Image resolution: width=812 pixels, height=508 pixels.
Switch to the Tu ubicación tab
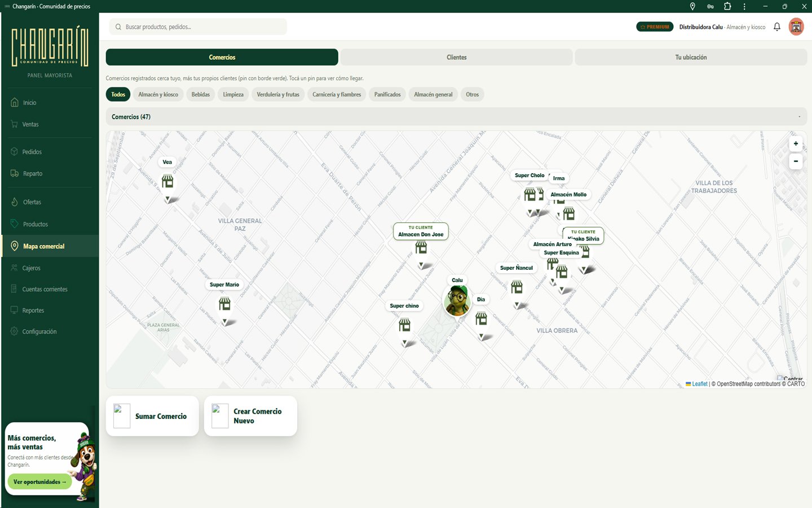[691, 57]
